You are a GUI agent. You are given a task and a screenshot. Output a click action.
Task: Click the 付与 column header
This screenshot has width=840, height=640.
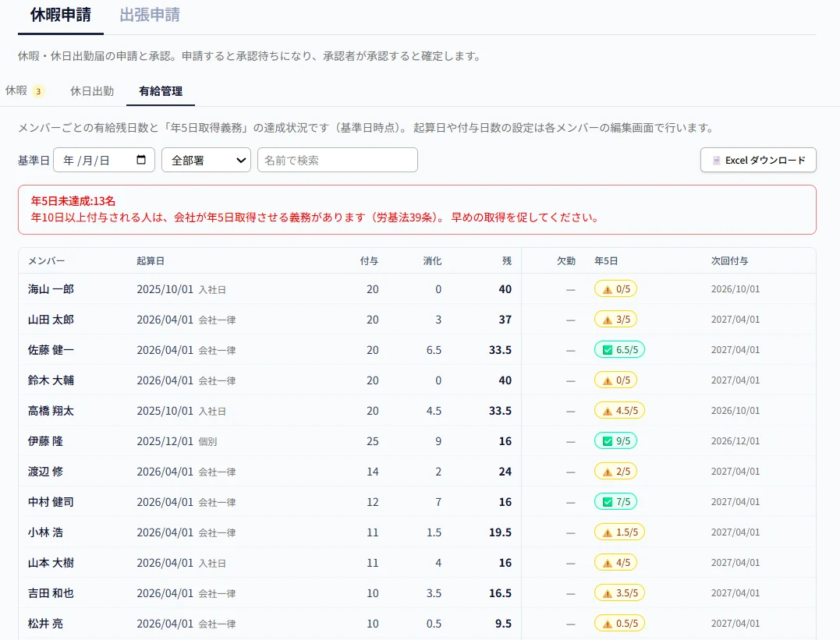pyautogui.click(x=369, y=261)
